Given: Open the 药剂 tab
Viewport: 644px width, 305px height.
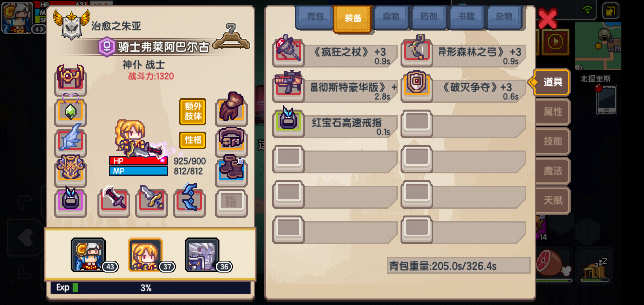Looking at the screenshot, I should (x=428, y=17).
